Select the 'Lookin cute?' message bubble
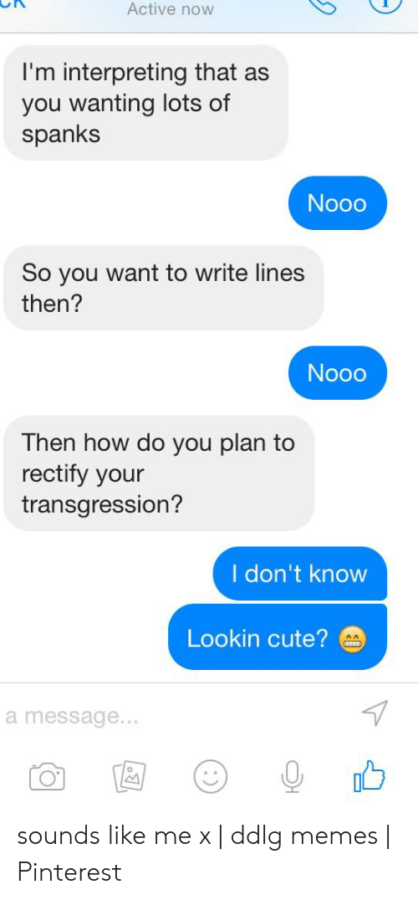Image resolution: width=418 pixels, height=900 pixels. pos(277,637)
